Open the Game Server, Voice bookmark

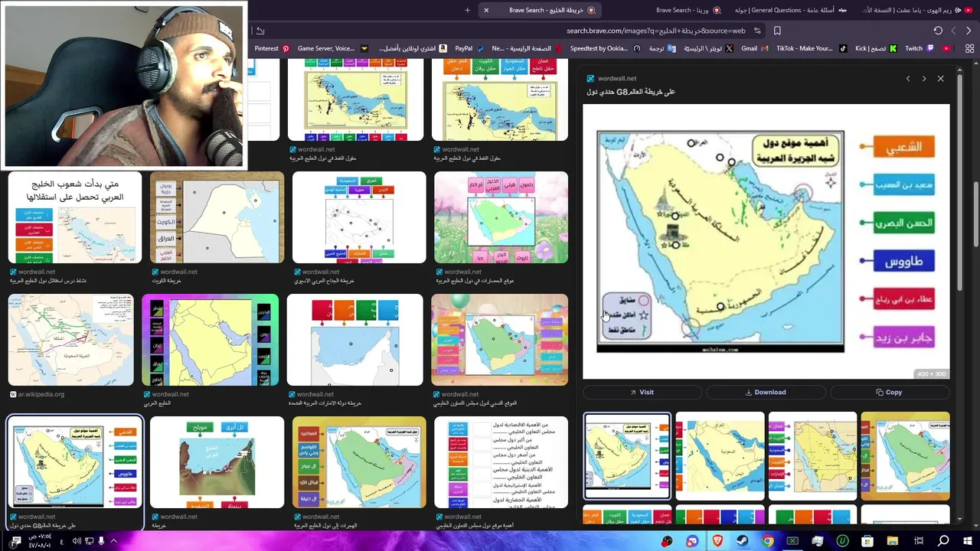(332, 48)
